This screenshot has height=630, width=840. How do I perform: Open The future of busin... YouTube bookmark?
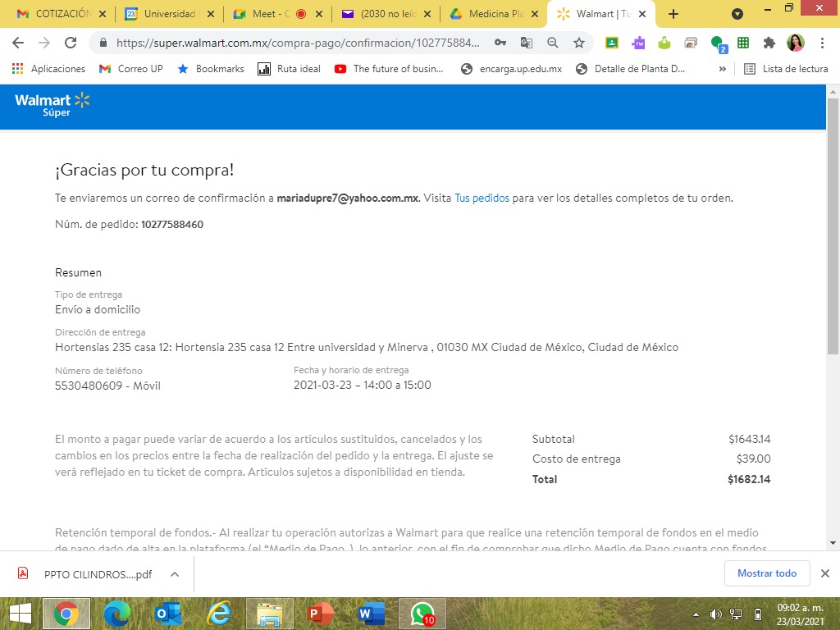tap(389, 69)
